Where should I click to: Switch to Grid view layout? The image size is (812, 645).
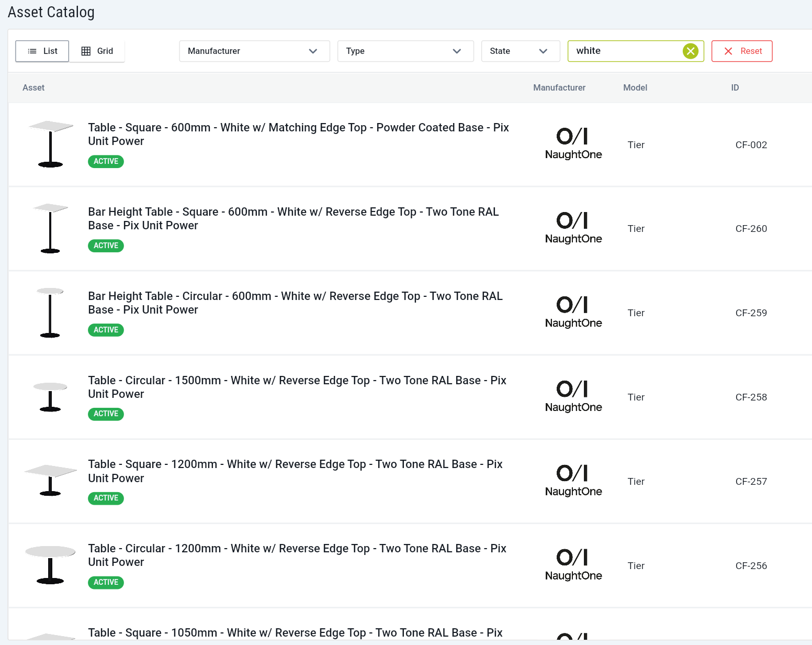tap(97, 51)
